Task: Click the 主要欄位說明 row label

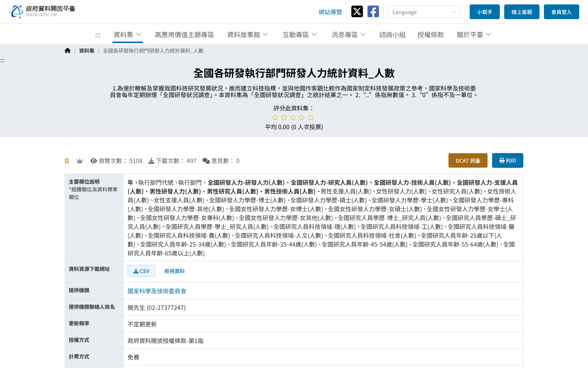Action: click(x=84, y=182)
